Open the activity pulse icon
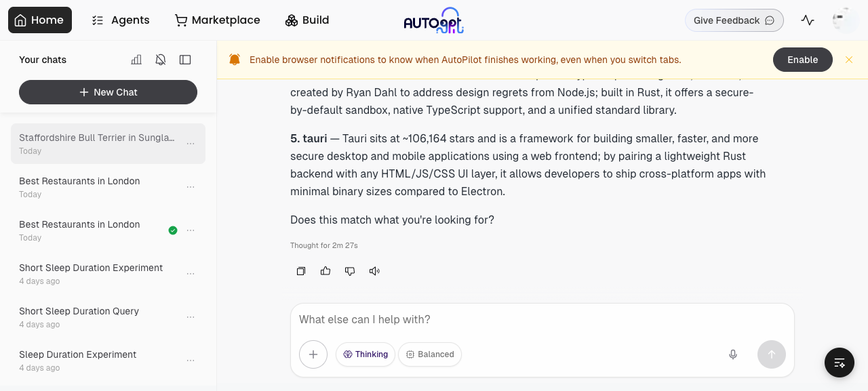Viewport: 868px width, 391px height. pyautogui.click(x=808, y=20)
